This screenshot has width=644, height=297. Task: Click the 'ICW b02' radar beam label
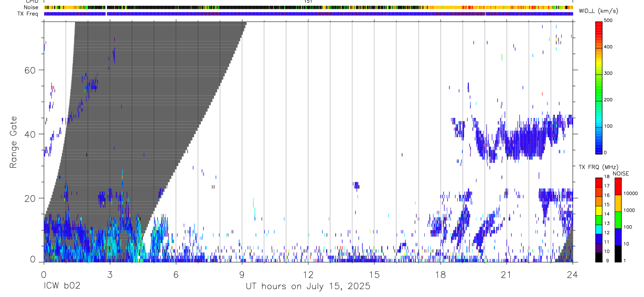click(62, 287)
